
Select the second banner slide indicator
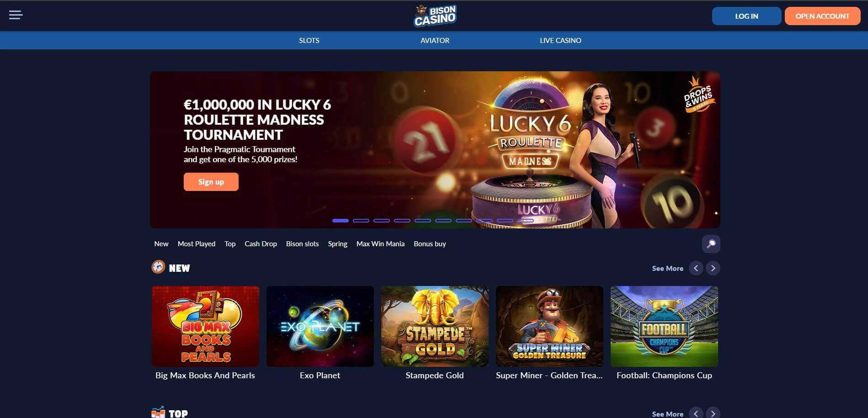(x=361, y=221)
